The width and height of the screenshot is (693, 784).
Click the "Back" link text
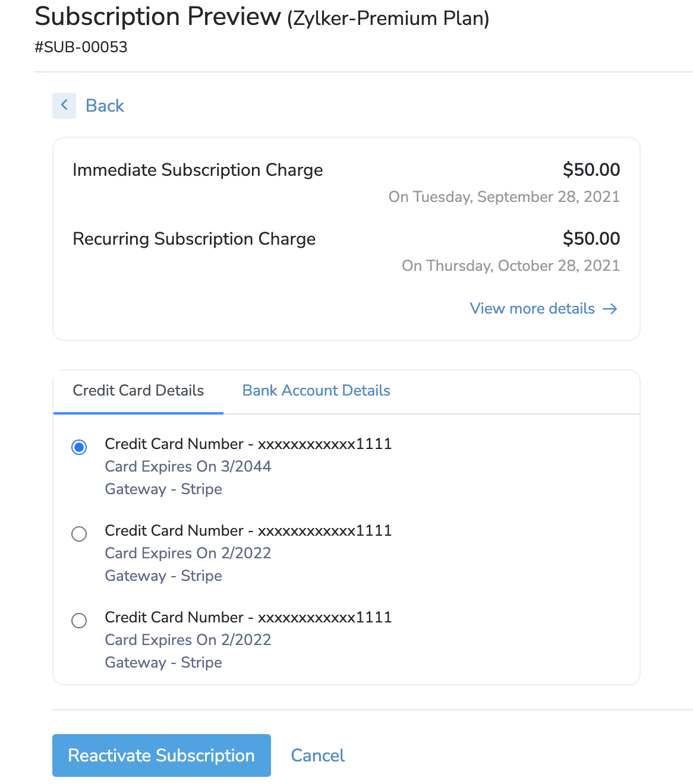click(x=105, y=106)
